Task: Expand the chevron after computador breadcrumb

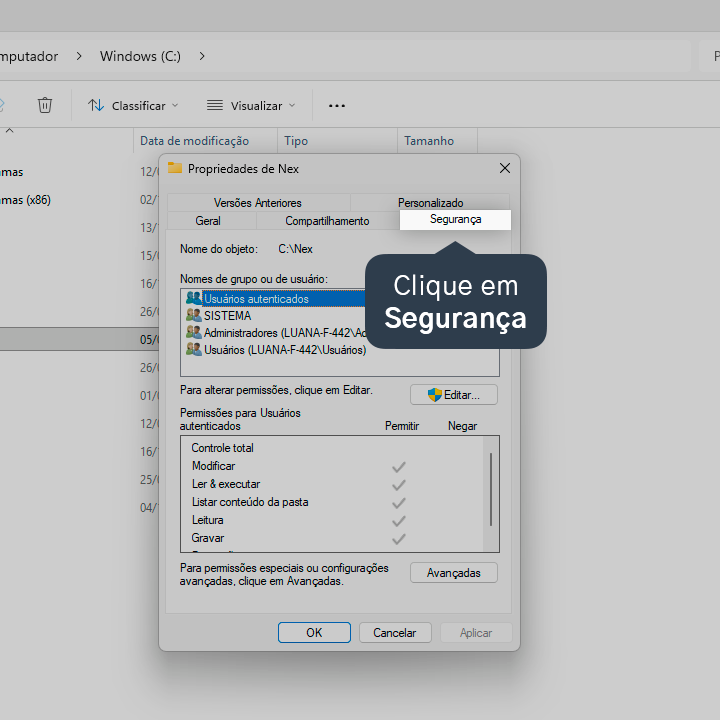Action: pos(79,56)
